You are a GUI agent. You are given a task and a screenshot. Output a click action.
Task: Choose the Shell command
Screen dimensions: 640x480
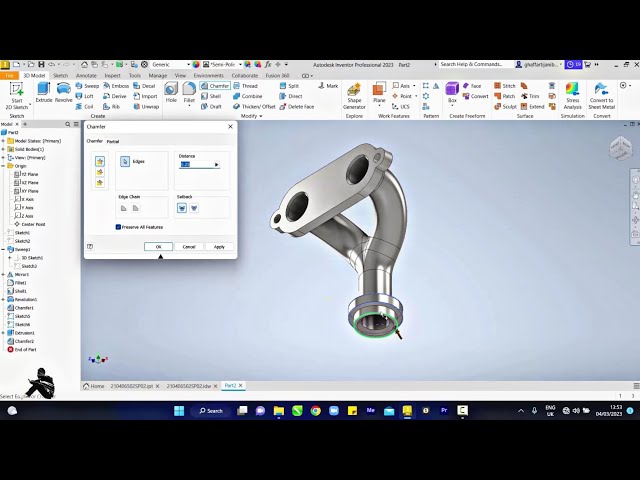click(x=211, y=96)
